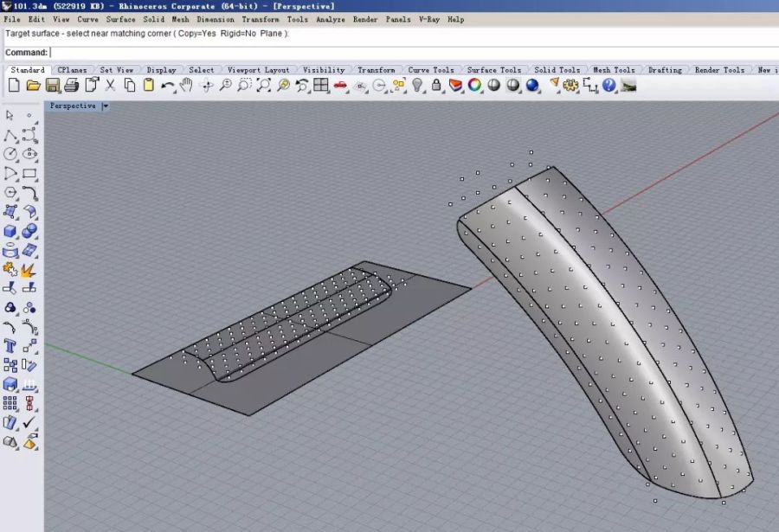Select the Box solid tool in sidebar
Image resolution: width=779 pixels, height=532 pixels.
pyautogui.click(x=10, y=231)
